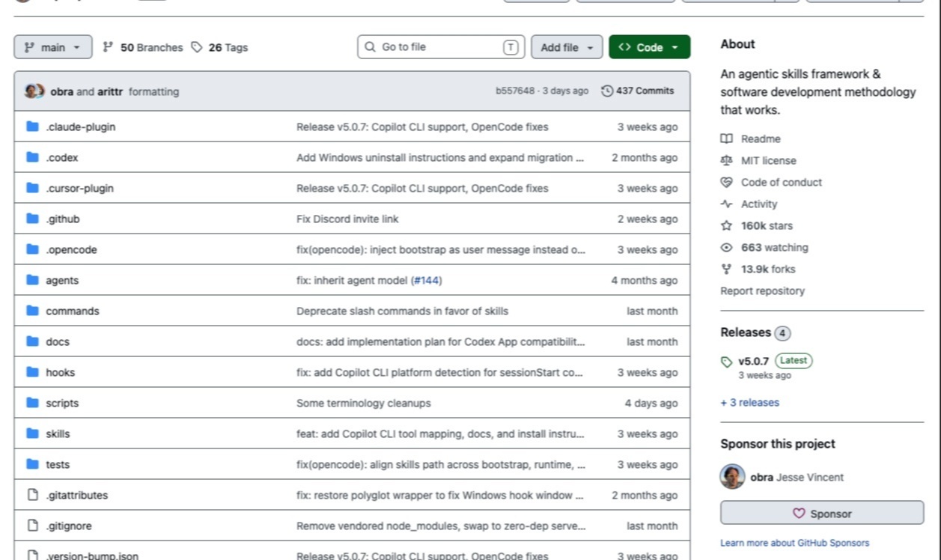
Task: View the 50 Branches list
Action: pyautogui.click(x=143, y=47)
